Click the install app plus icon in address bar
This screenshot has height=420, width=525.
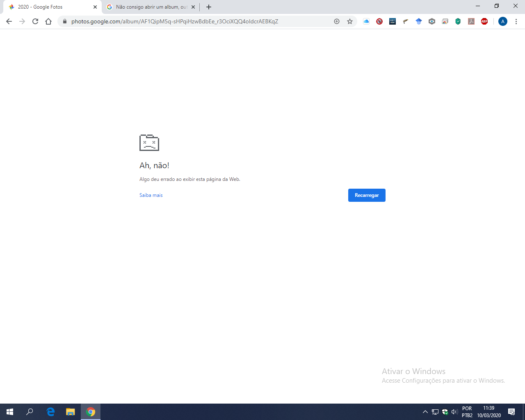(x=337, y=21)
